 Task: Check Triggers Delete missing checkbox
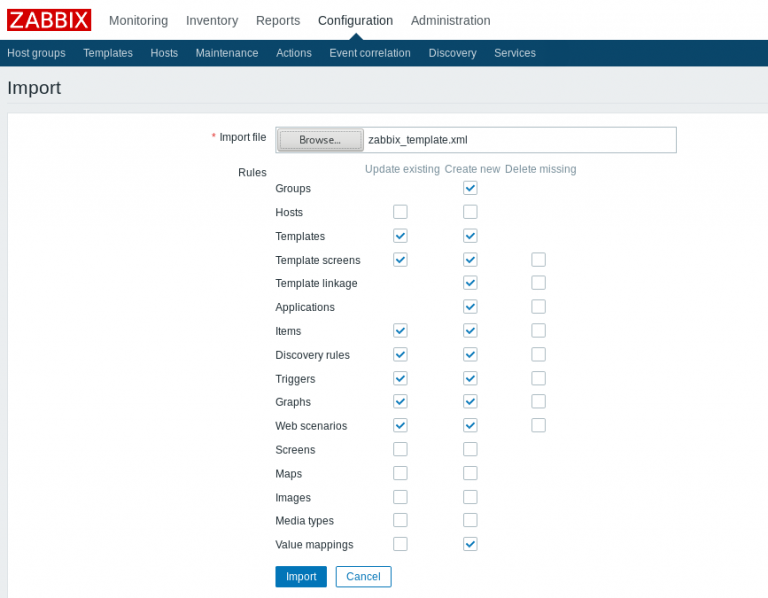click(538, 379)
